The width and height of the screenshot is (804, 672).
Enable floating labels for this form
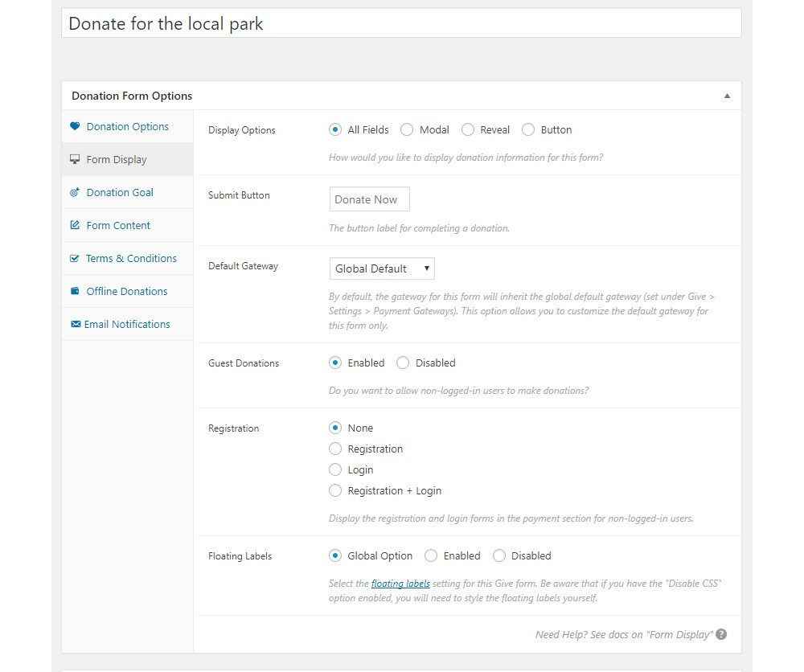[x=431, y=555]
